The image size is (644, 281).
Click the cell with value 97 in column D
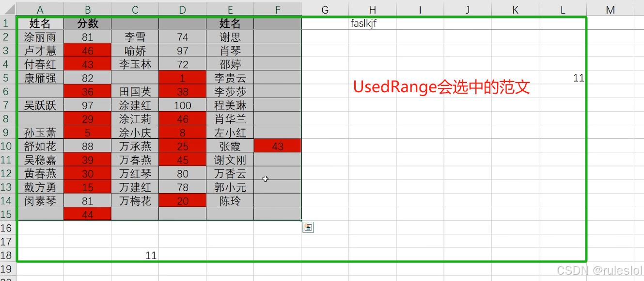[183, 50]
